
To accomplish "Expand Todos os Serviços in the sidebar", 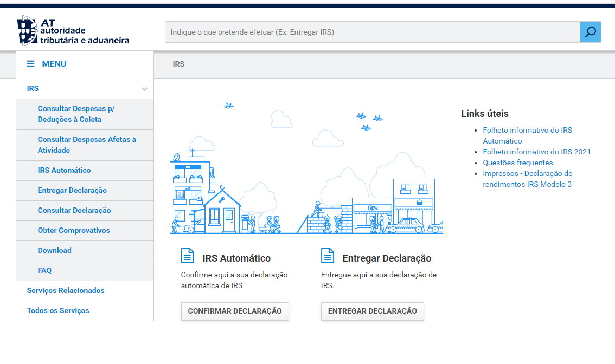I will [58, 310].
